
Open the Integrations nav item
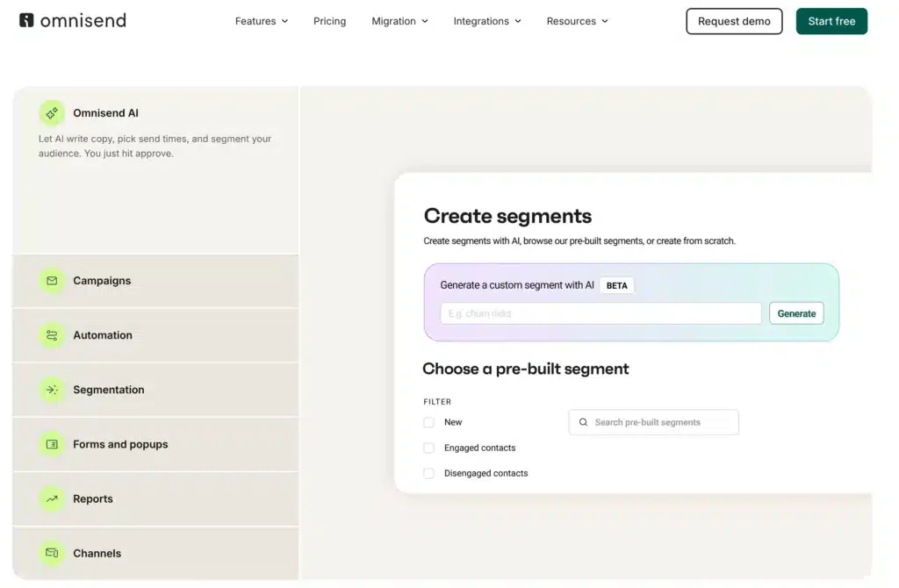(487, 21)
